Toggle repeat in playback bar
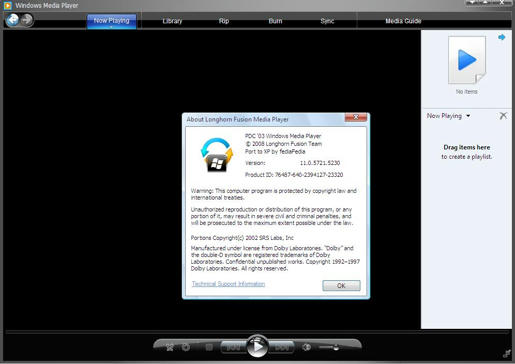515x364 pixels. tap(186, 348)
